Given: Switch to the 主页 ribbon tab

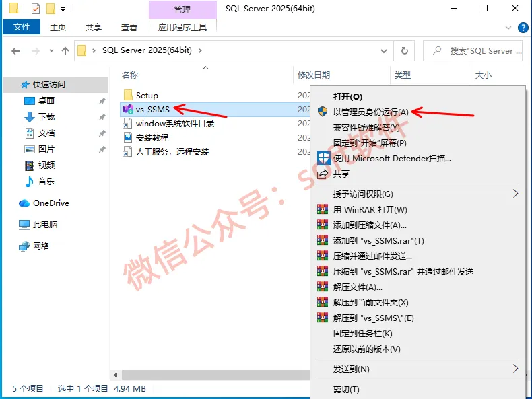Looking at the screenshot, I should [58, 27].
